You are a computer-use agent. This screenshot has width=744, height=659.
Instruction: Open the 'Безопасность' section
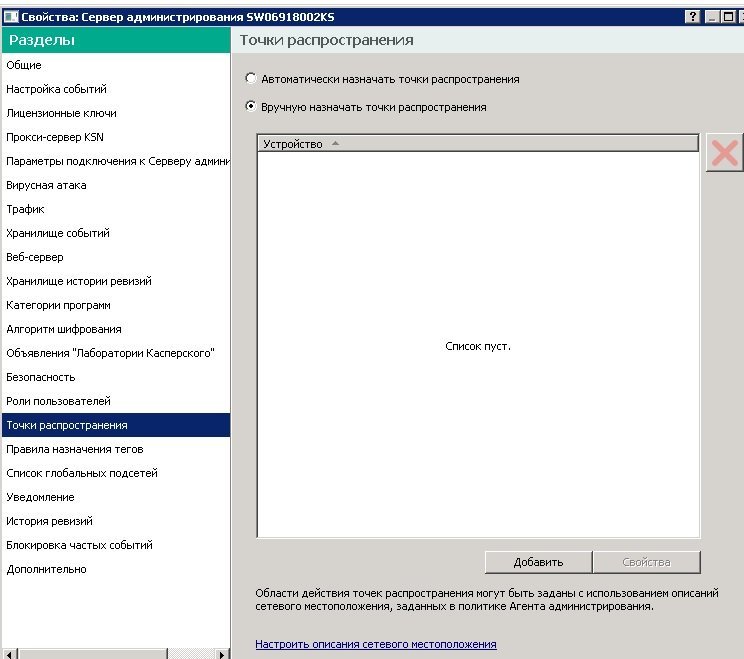tap(116, 377)
